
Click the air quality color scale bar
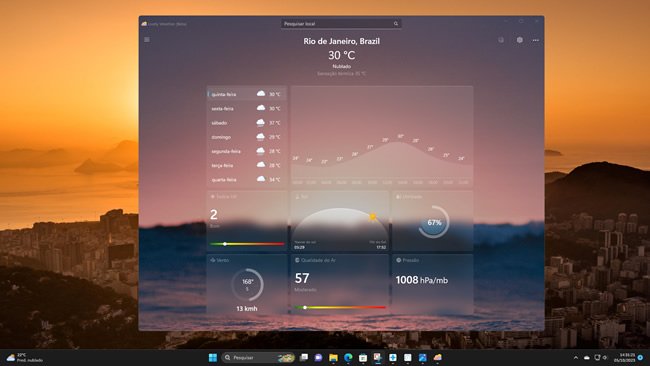(x=340, y=308)
